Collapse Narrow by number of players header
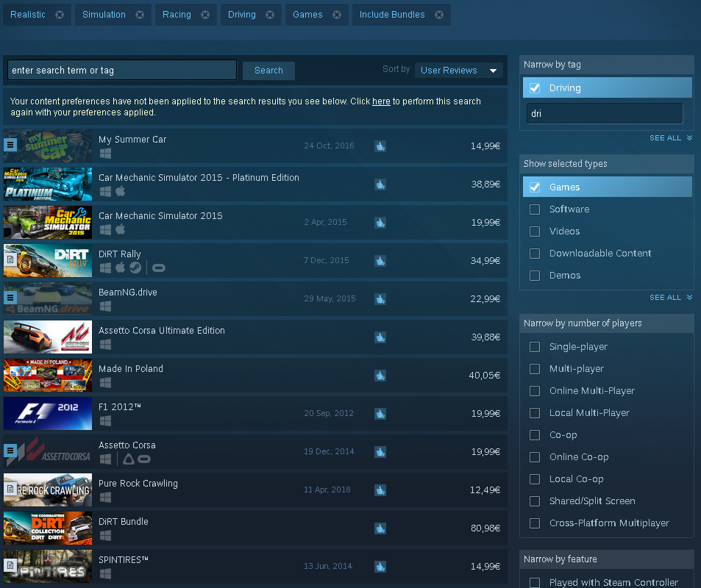 [607, 323]
